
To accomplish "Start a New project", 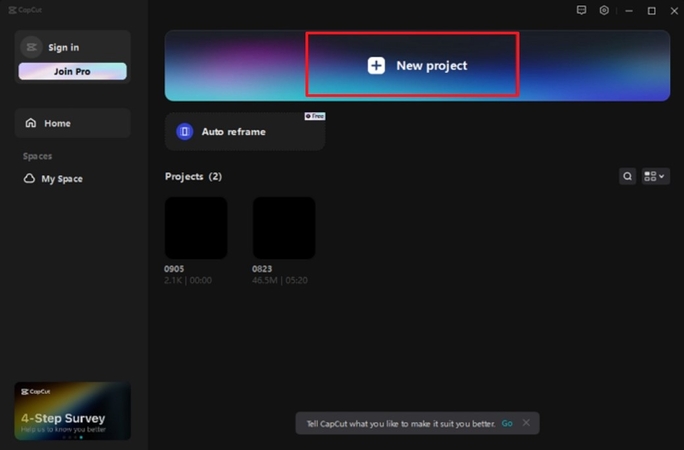I will [x=417, y=65].
